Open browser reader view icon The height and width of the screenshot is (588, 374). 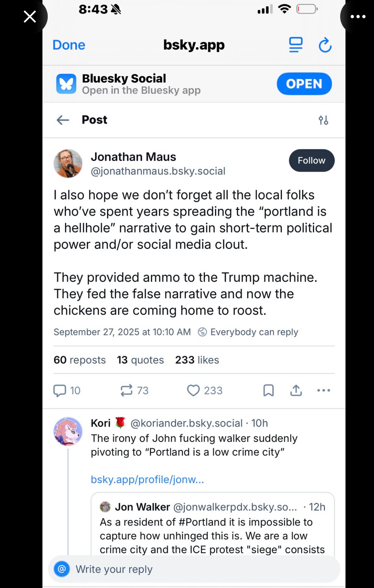(296, 45)
